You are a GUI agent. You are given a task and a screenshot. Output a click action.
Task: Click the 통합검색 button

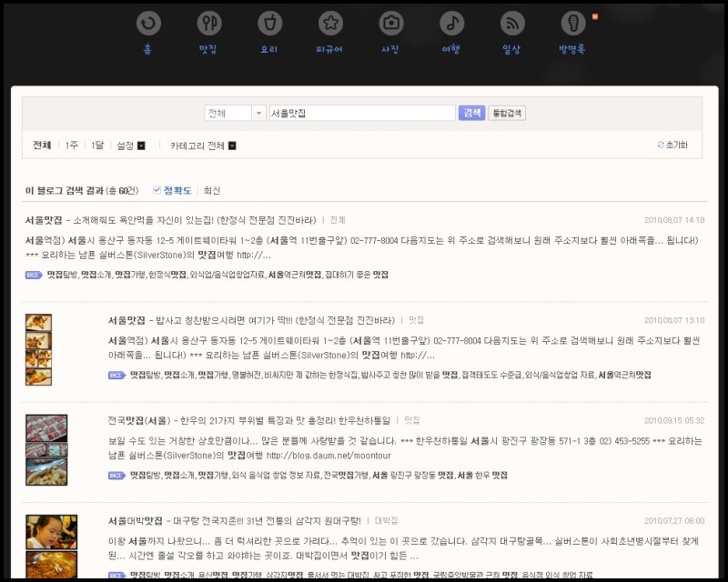[x=507, y=114]
